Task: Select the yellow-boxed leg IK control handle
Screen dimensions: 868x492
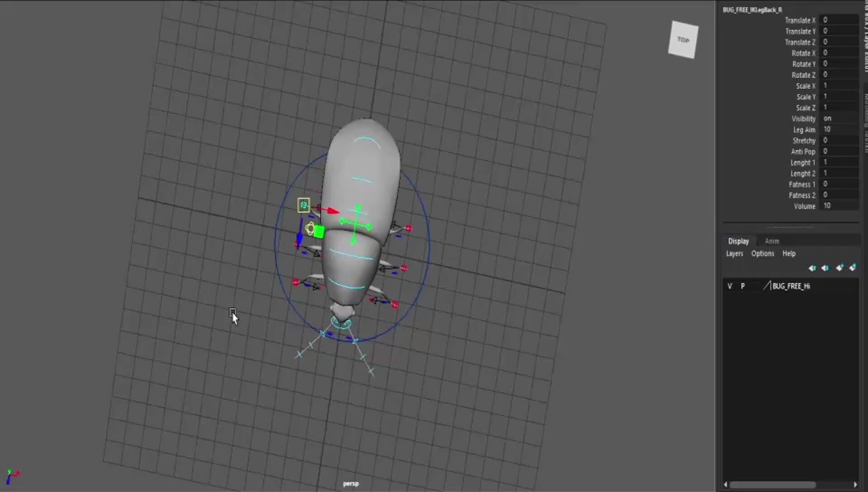Action: click(304, 205)
